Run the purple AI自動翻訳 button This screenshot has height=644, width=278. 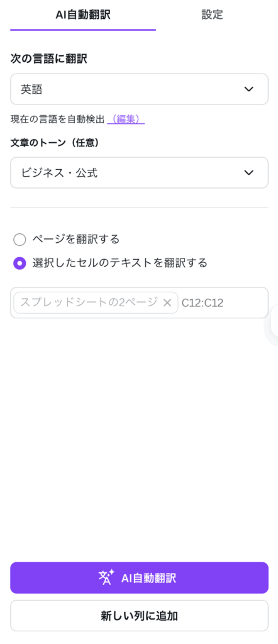click(139, 578)
